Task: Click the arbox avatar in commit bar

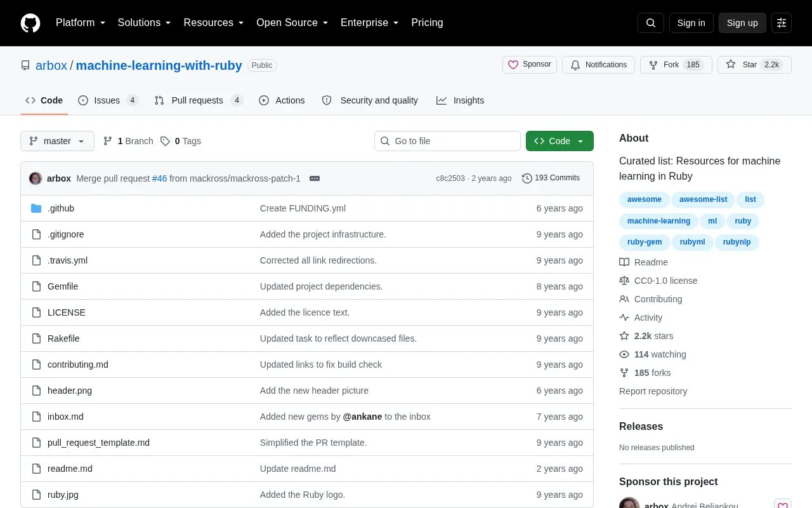Action: coord(36,178)
